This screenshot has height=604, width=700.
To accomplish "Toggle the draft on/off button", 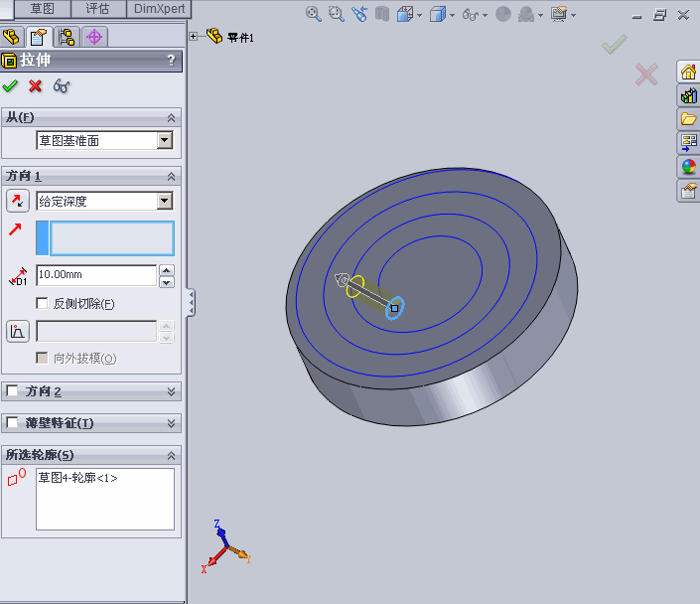I will tap(18, 331).
